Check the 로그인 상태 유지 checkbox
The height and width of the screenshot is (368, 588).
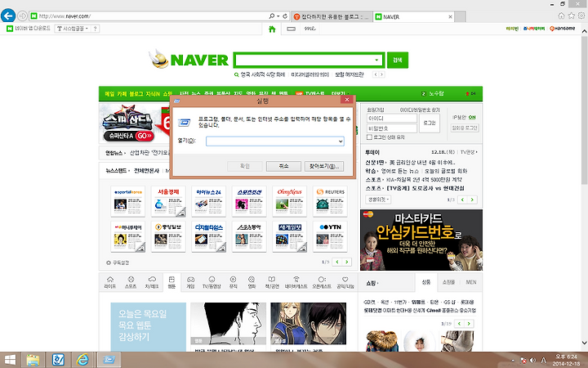click(x=369, y=137)
